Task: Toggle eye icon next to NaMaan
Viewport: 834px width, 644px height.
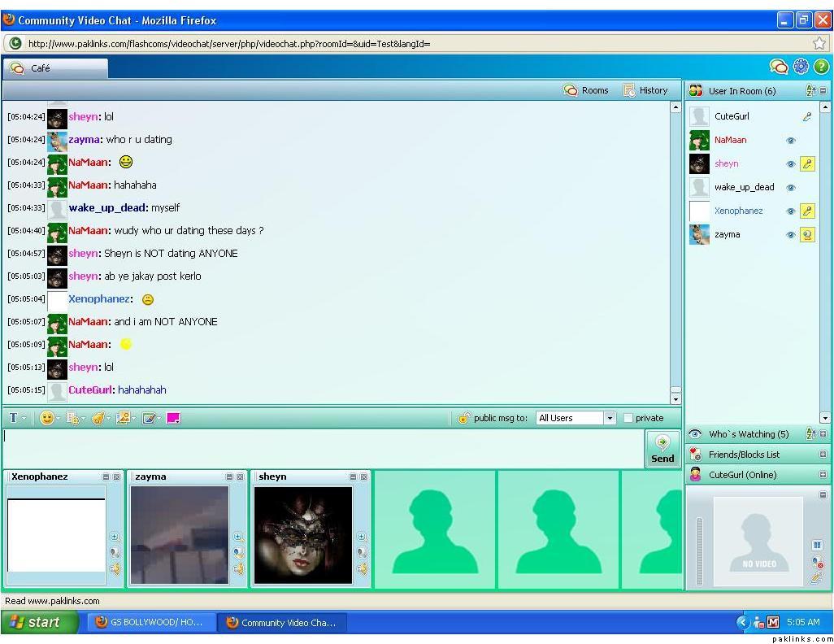Action: pos(790,141)
